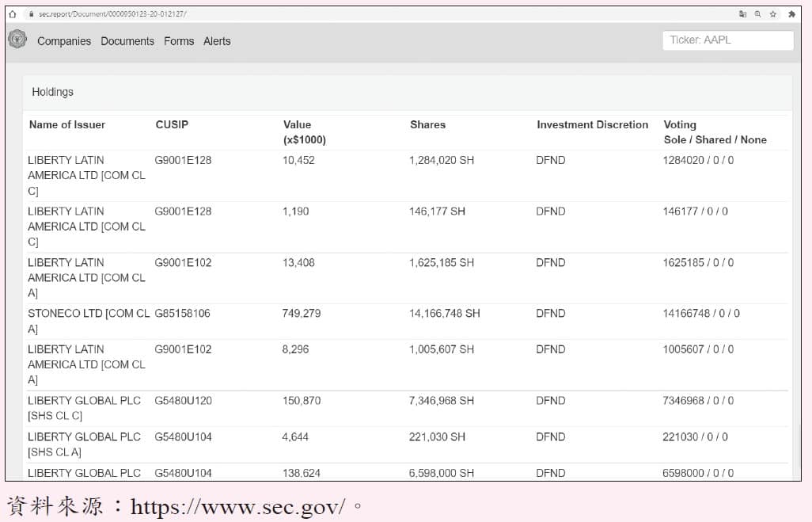Screen dimensions: 812x522
Task: Focus the Ticker search field
Action: (728, 40)
